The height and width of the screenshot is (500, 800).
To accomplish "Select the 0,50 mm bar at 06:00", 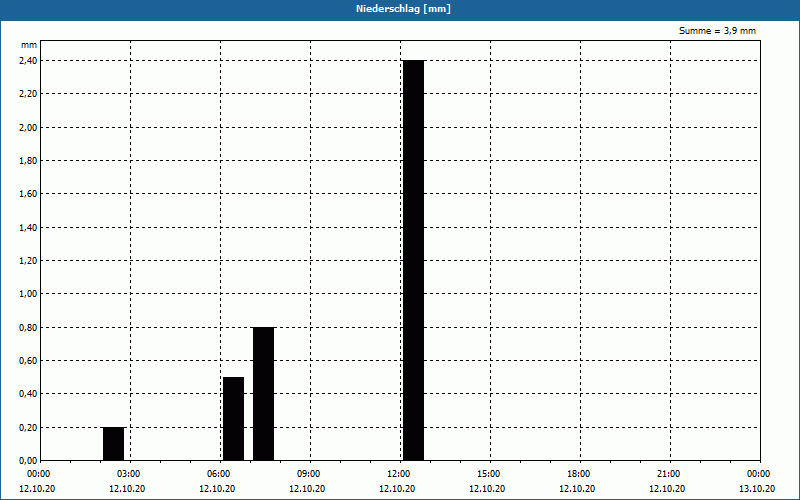I will (x=233, y=419).
